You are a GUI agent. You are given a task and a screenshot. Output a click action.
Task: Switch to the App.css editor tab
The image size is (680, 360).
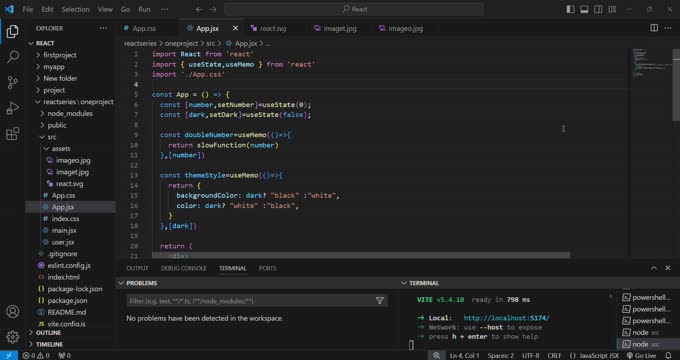point(144,29)
